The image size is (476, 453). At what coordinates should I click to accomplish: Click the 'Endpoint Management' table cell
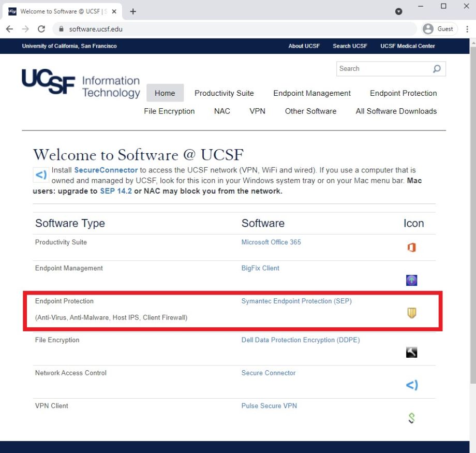[x=69, y=268]
